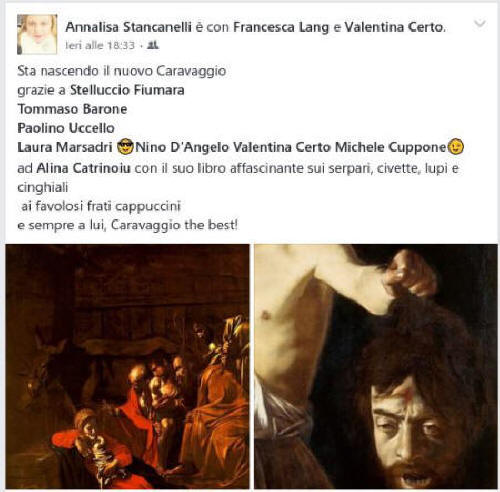Open Laura Marsadri's tagged profile
Screen dimensions: 500x492
pos(65,147)
